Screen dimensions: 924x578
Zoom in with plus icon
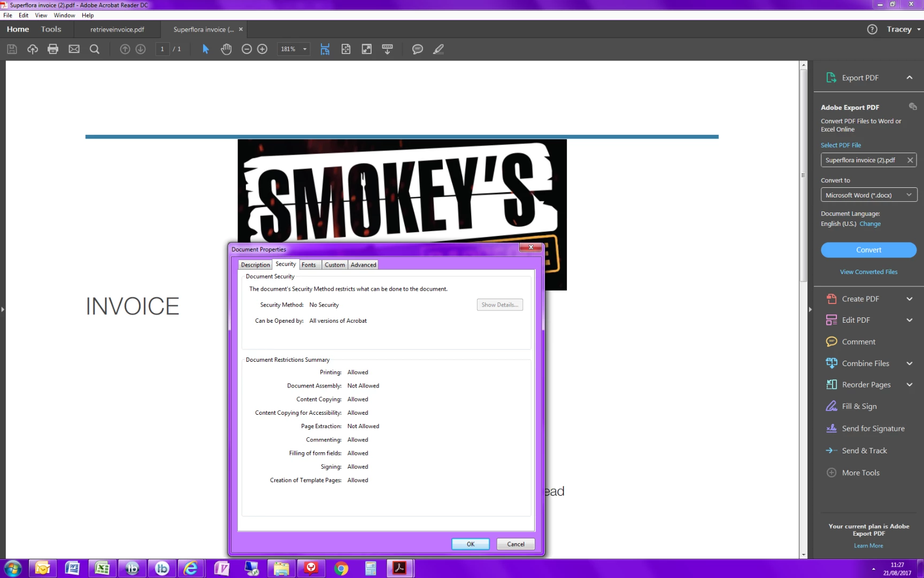262,49
